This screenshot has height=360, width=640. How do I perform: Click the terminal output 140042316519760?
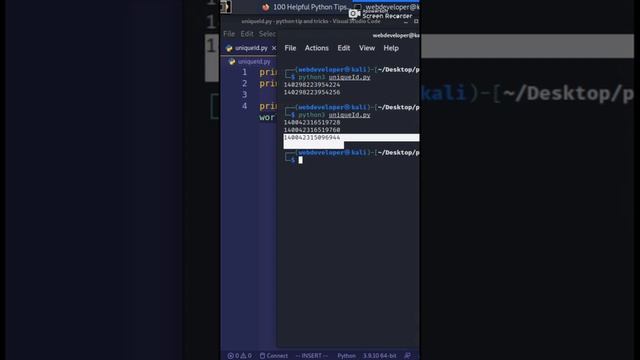tap(312, 130)
